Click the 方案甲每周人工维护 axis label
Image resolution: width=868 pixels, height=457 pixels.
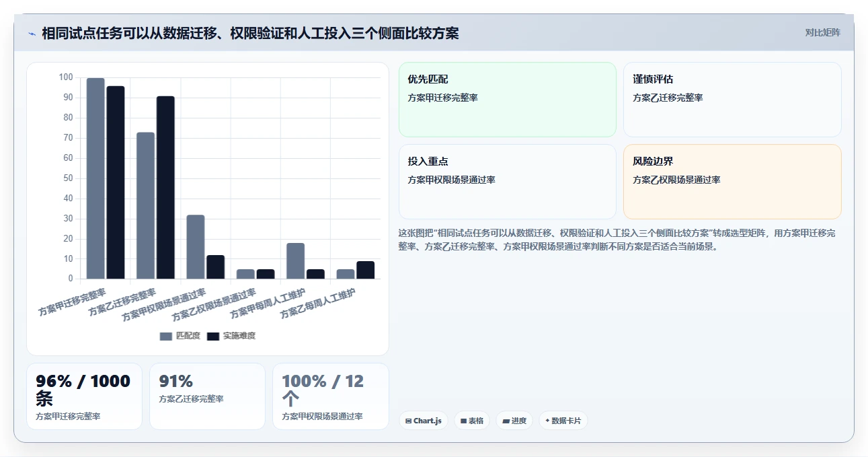pyautogui.click(x=268, y=304)
